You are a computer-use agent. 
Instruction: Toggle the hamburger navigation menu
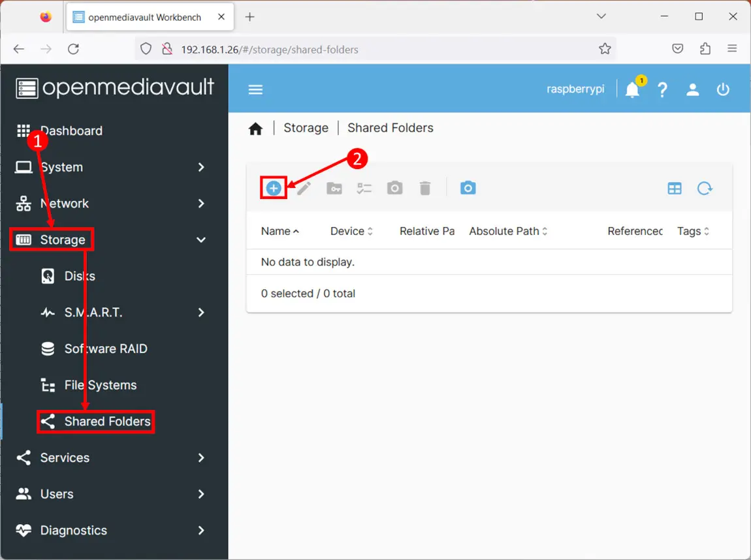(255, 90)
